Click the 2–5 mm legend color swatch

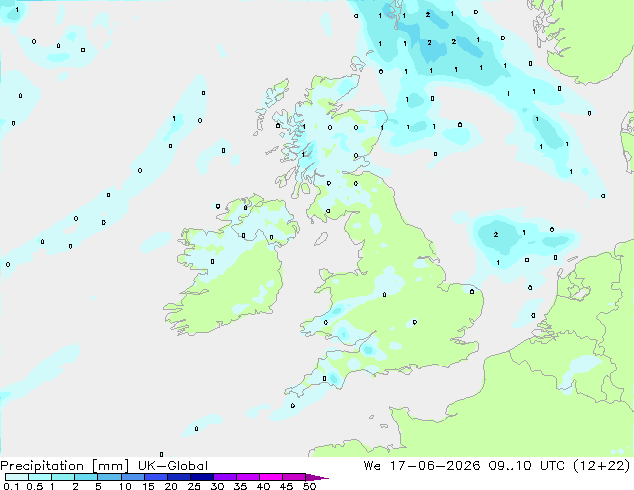[86, 477]
